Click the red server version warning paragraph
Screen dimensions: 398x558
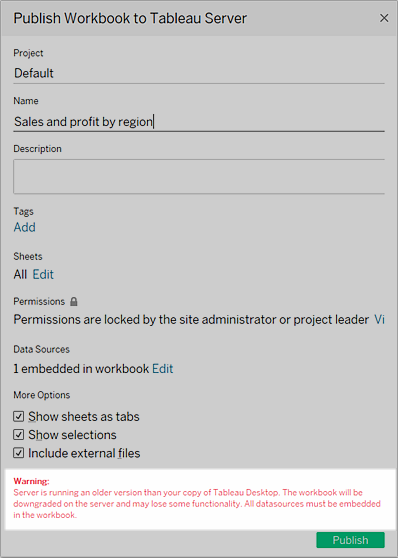[197, 504]
